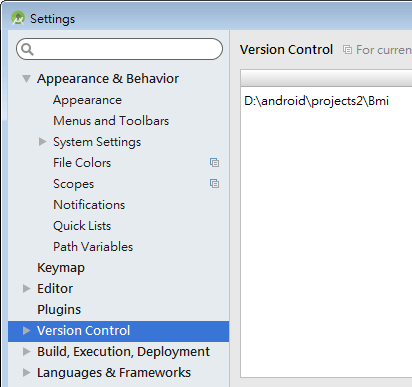Click the project-level icon beside File Colors
Screen dimensions: 412x387
tap(214, 163)
